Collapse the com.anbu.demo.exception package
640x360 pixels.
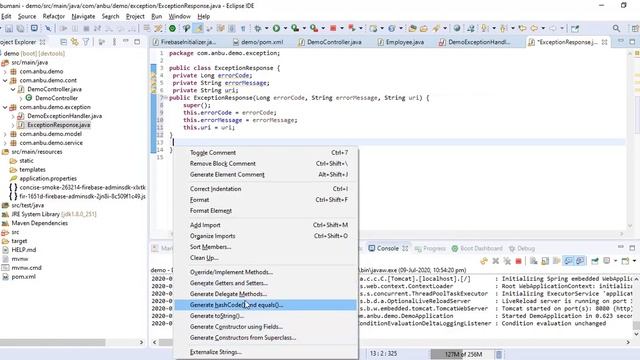click(x=5, y=107)
